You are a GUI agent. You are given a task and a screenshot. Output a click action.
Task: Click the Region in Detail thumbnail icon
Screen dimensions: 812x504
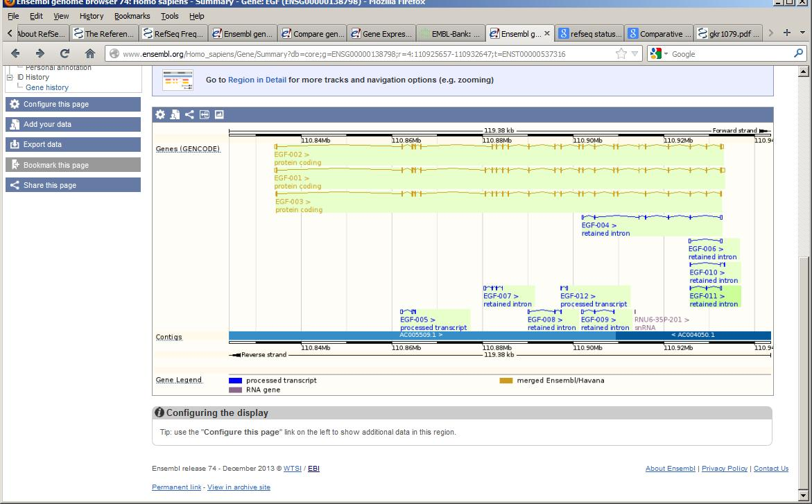pos(178,80)
